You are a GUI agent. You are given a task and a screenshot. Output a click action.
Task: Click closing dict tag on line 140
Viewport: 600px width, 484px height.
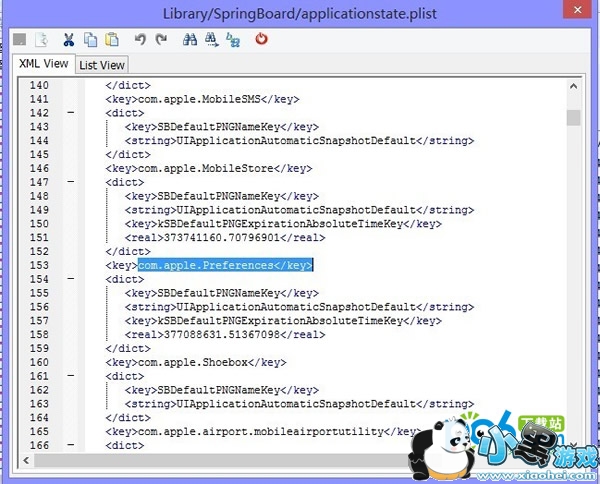pos(128,85)
